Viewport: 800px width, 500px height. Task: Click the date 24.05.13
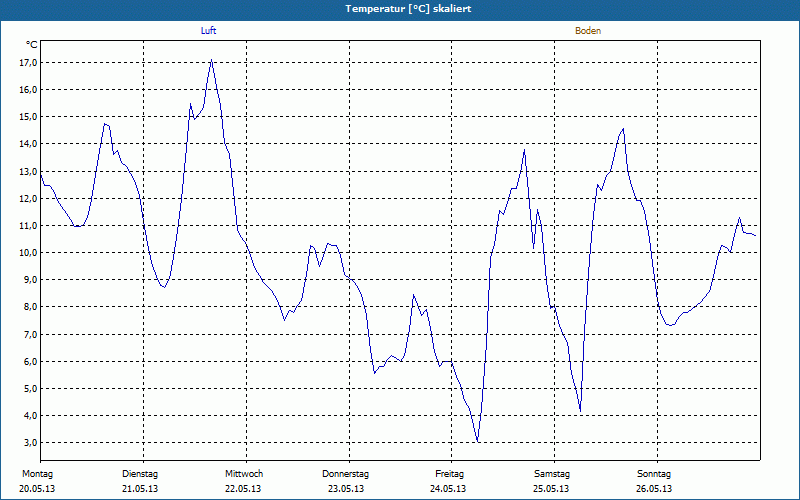[448, 489]
